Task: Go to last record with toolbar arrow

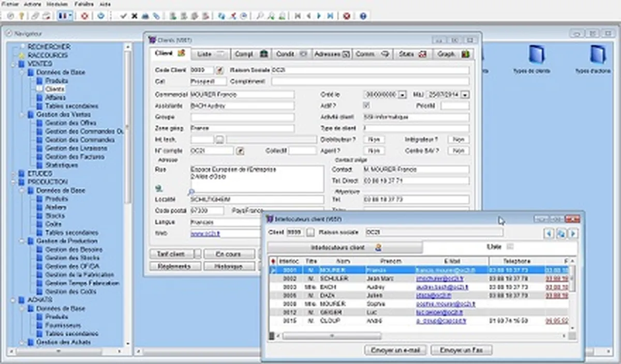Action: click(x=330, y=16)
